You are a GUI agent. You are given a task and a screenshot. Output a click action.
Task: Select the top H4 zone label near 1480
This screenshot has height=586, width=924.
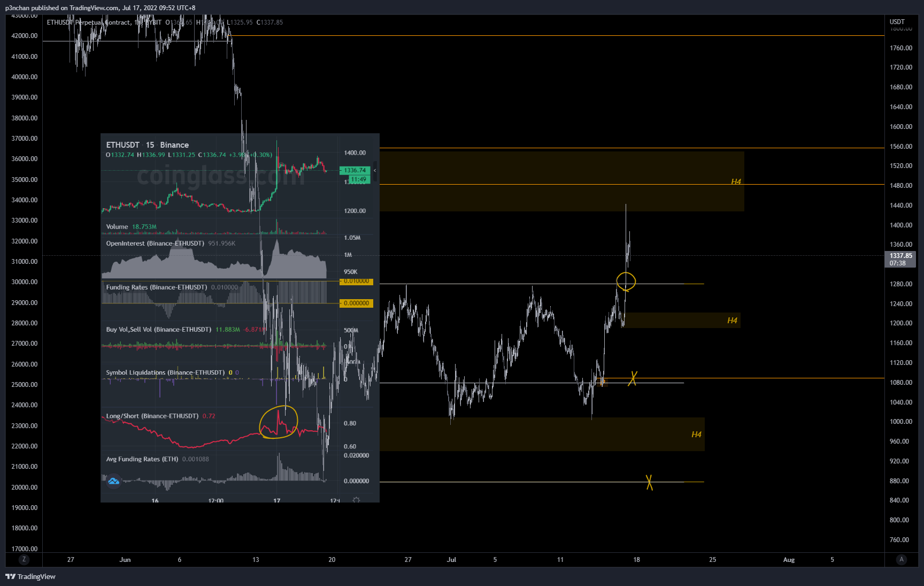pyautogui.click(x=736, y=182)
